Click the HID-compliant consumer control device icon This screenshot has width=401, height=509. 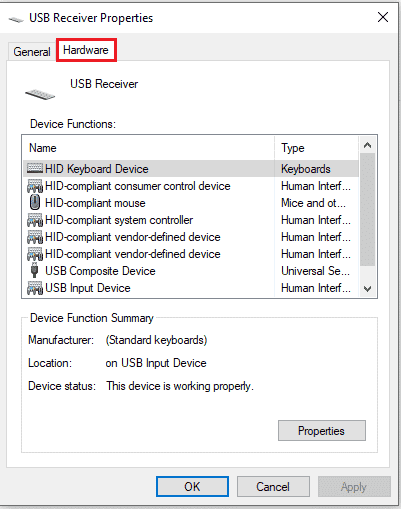point(35,186)
